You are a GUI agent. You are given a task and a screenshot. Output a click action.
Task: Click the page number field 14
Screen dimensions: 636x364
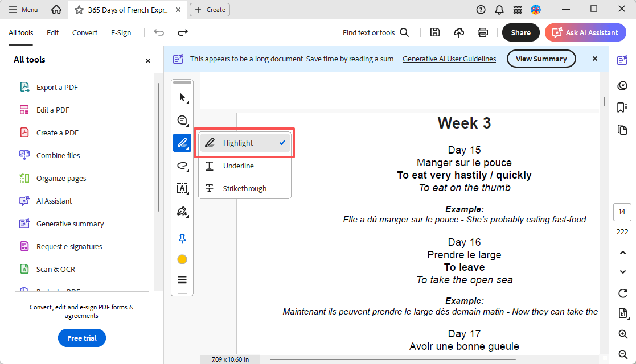pyautogui.click(x=622, y=212)
